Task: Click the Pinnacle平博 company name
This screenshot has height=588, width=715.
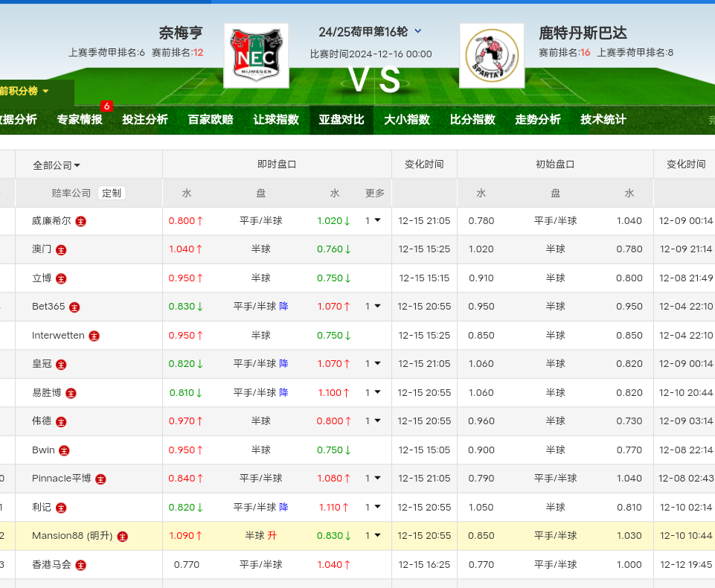Action: pyautogui.click(x=62, y=478)
